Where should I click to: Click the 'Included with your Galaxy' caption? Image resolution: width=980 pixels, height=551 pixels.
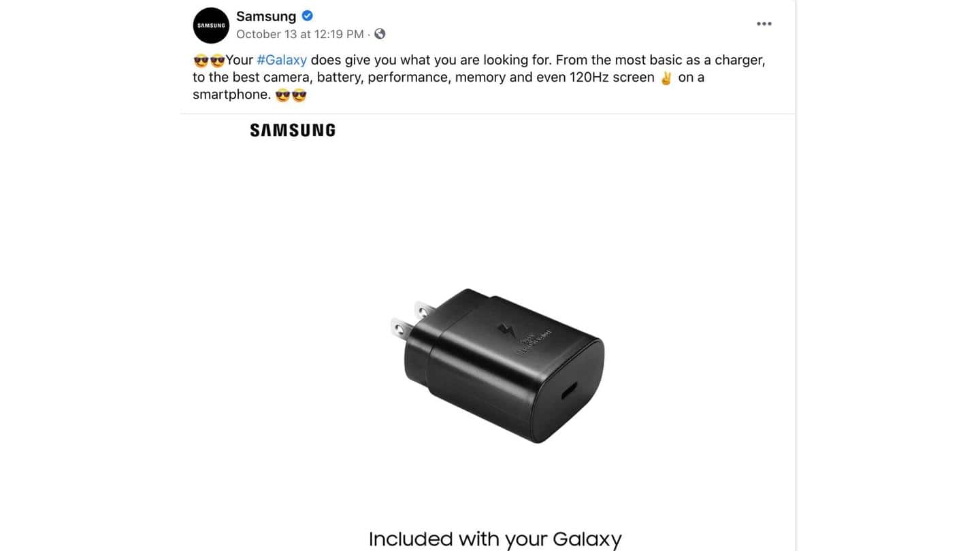tap(495, 539)
